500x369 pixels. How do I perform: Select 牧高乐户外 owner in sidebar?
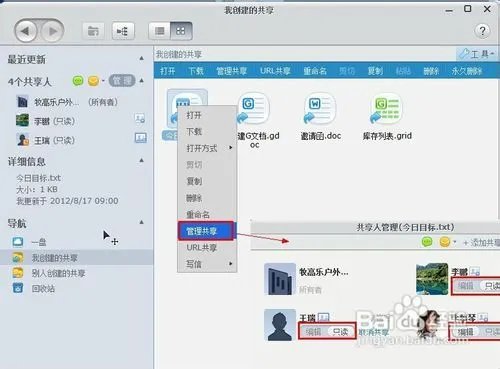[67, 102]
